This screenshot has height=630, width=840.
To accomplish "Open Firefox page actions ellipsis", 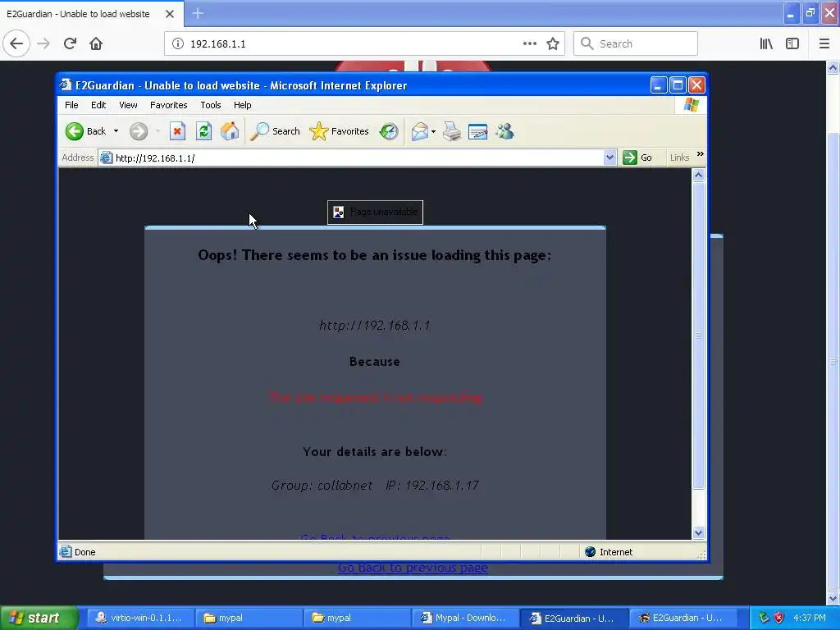I will tap(529, 43).
